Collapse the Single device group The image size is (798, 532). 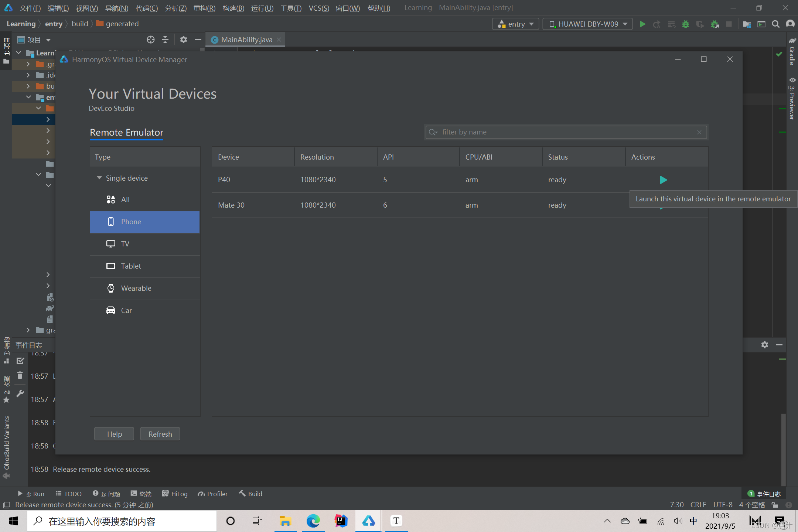point(99,178)
